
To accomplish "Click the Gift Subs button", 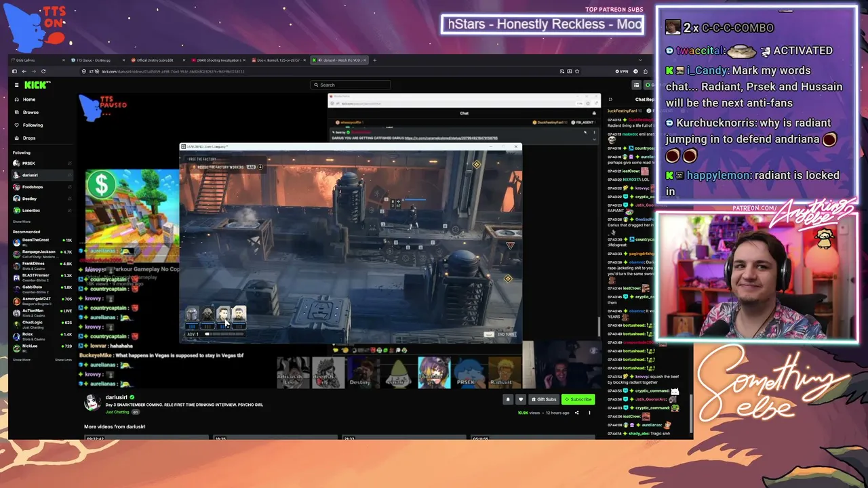I will 544,399.
